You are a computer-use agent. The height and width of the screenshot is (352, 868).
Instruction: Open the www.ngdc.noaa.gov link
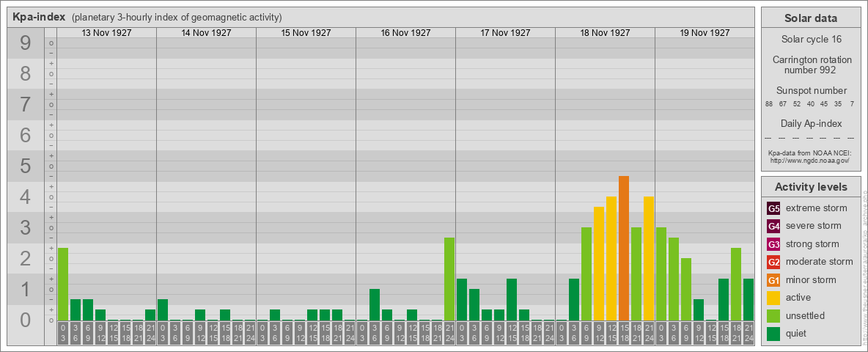coord(811,160)
